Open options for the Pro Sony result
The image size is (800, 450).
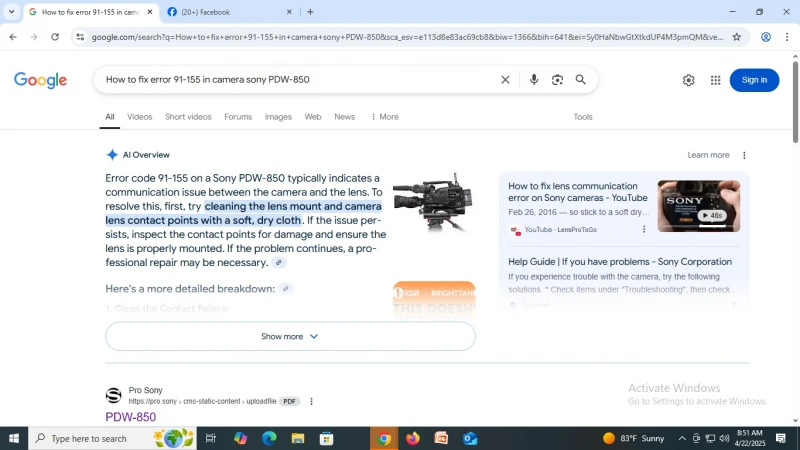[x=311, y=402]
